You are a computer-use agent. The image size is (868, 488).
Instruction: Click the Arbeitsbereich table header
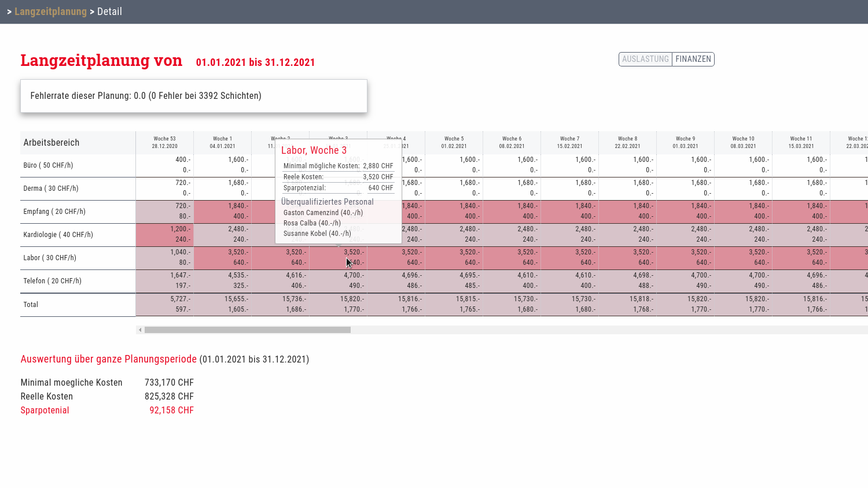pyautogui.click(x=52, y=143)
